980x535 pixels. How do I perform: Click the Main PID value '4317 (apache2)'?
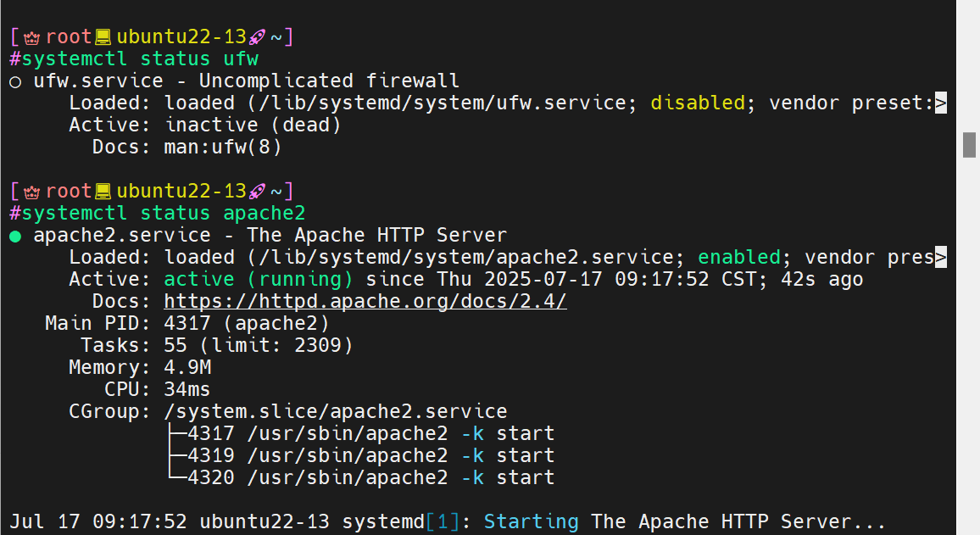point(246,323)
